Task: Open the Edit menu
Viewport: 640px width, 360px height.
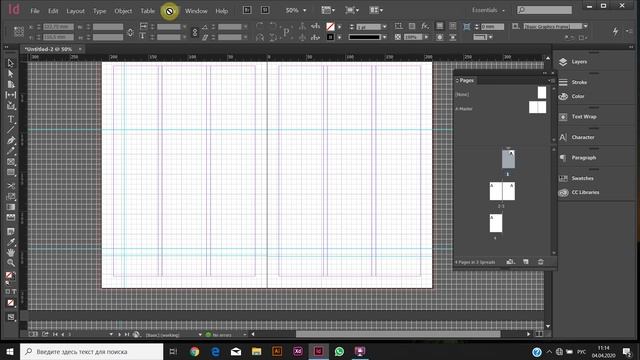Action: pos(53,11)
